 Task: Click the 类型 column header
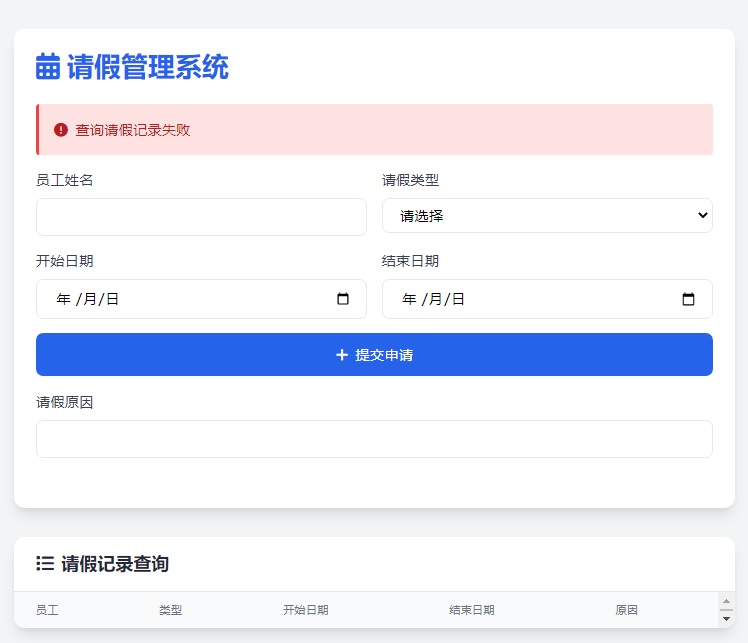(170, 610)
